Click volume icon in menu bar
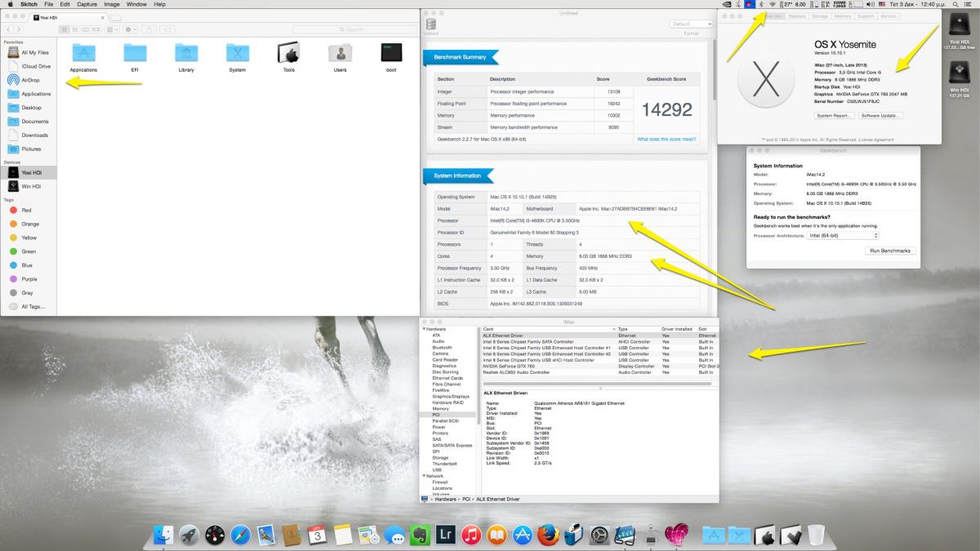Viewport: 980px width, 551px height. 871,4
